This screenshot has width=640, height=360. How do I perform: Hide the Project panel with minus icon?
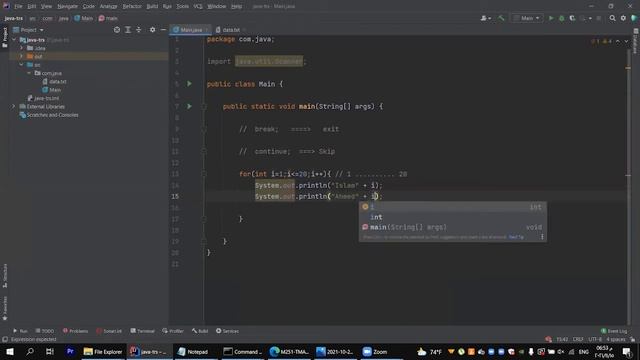coord(163,30)
